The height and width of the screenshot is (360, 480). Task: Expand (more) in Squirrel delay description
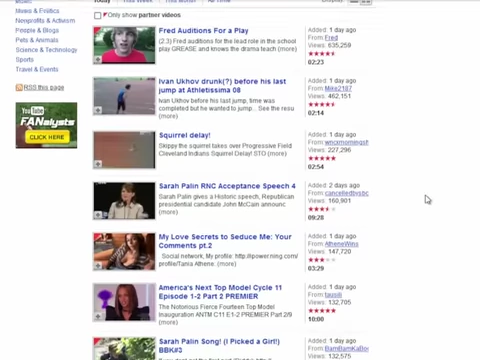coord(277,154)
